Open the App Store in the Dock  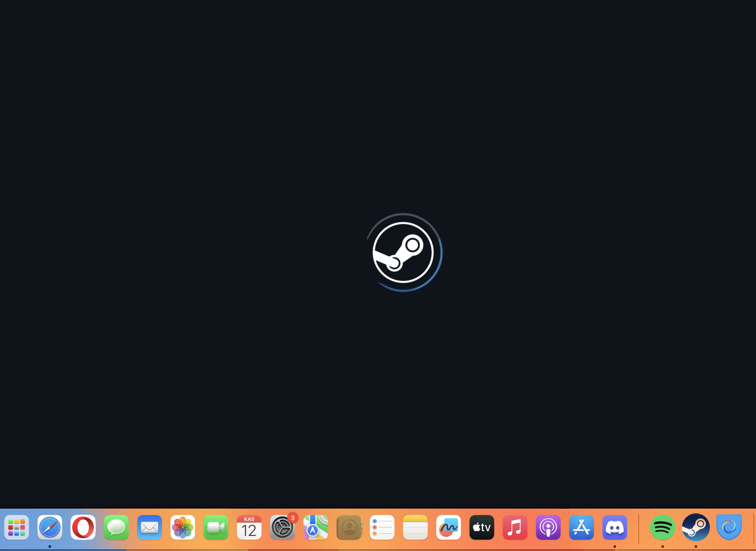coord(582,527)
